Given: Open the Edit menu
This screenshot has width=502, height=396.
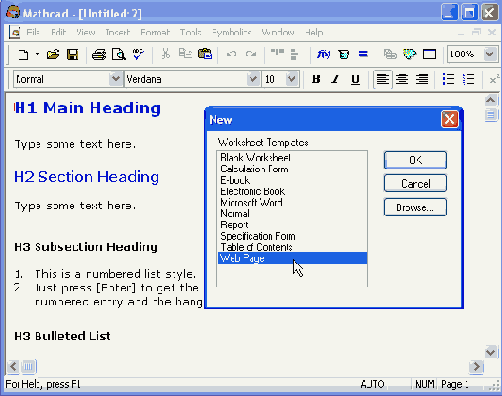Looking at the screenshot, I should tap(58, 32).
